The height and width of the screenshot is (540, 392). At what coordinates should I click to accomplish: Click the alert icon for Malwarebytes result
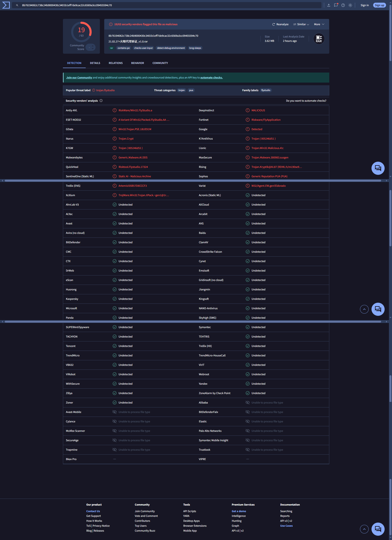point(115,157)
